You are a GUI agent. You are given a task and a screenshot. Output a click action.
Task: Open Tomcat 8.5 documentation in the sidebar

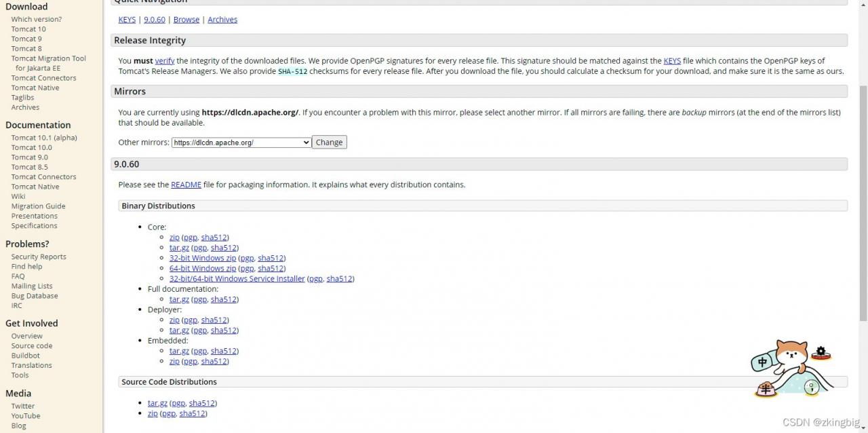point(29,167)
